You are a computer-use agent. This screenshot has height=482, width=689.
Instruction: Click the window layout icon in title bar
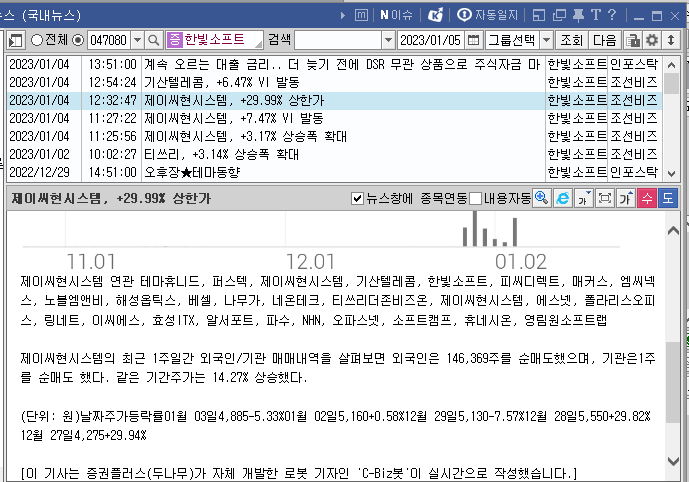point(539,15)
